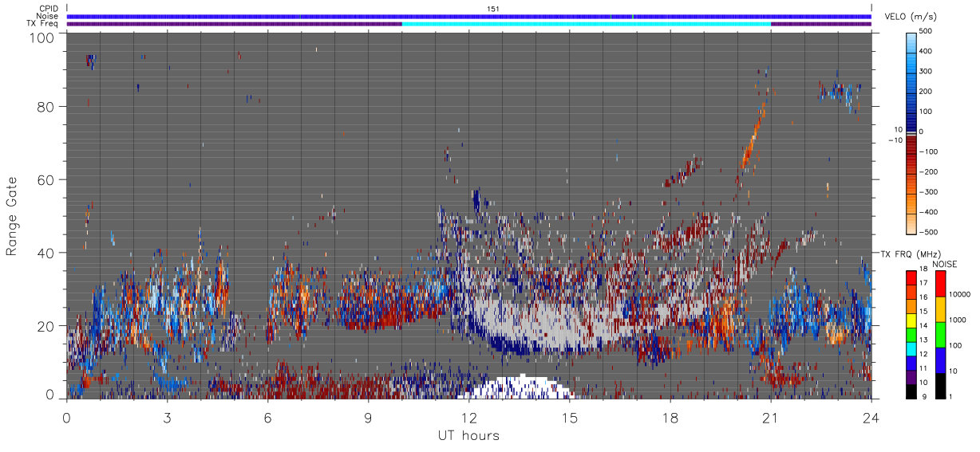The height and width of the screenshot is (452, 980).
Task: Select the yellow 14-15 MHz frequency swatch
Action: tap(911, 319)
